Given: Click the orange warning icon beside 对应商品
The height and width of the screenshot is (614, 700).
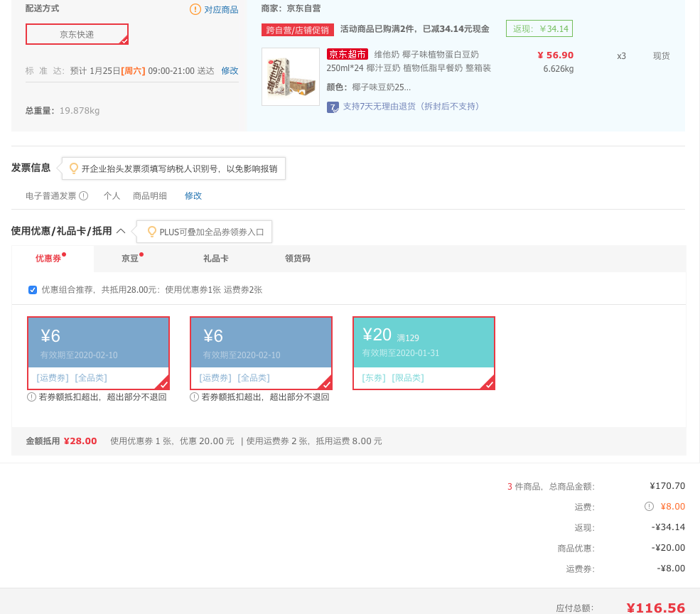Looking at the screenshot, I should tap(195, 9).
